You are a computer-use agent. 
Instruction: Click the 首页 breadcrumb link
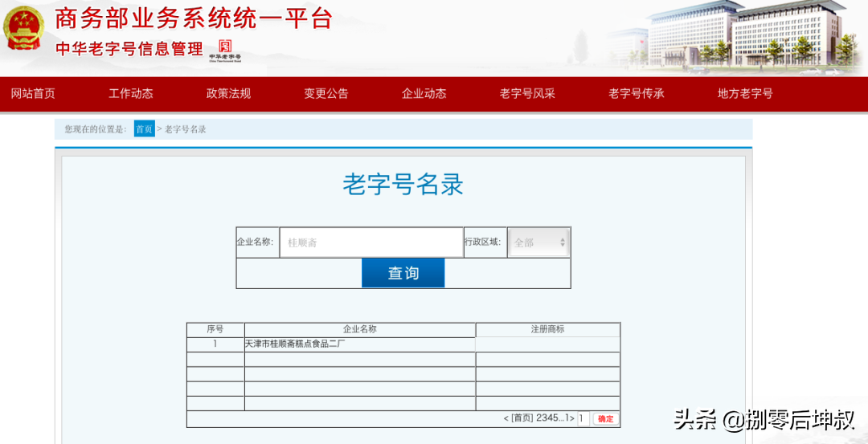145,129
